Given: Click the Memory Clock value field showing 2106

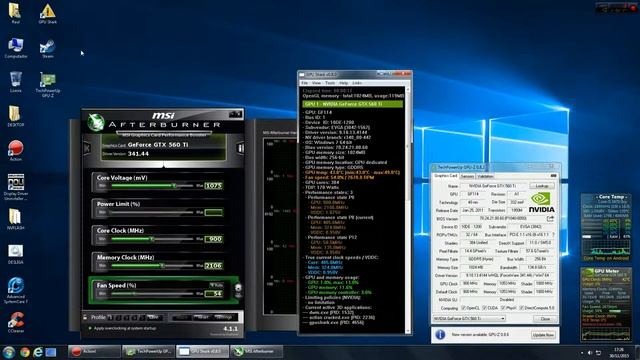Looking at the screenshot, I should 213,265.
